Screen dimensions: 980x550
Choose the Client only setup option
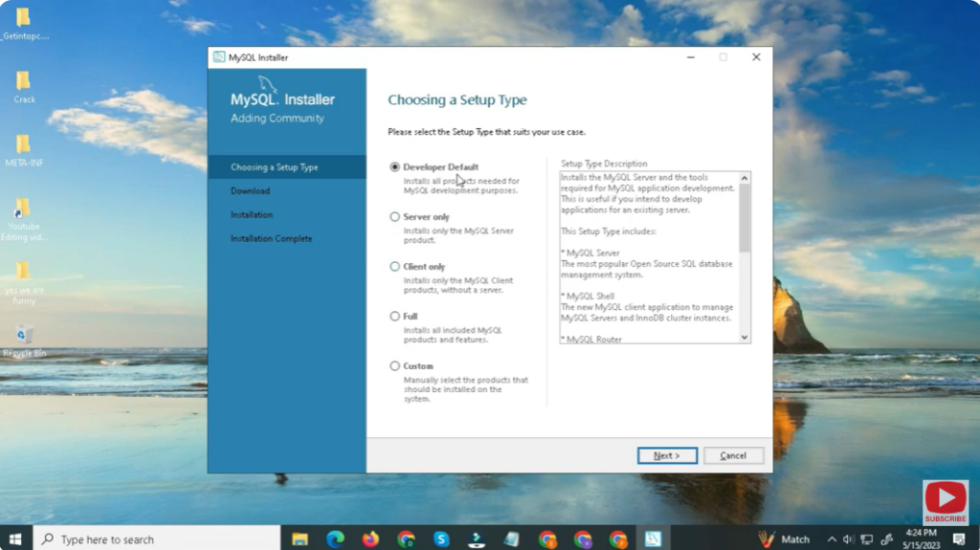tap(394, 266)
